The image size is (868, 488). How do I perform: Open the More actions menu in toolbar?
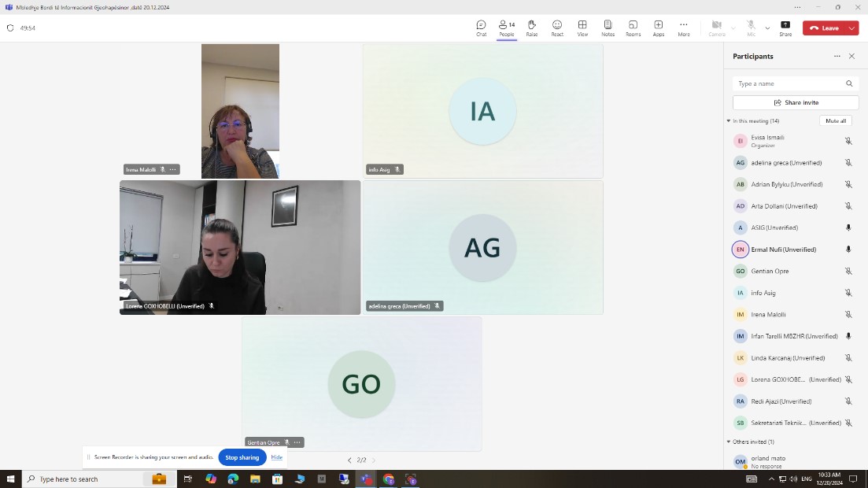684,28
